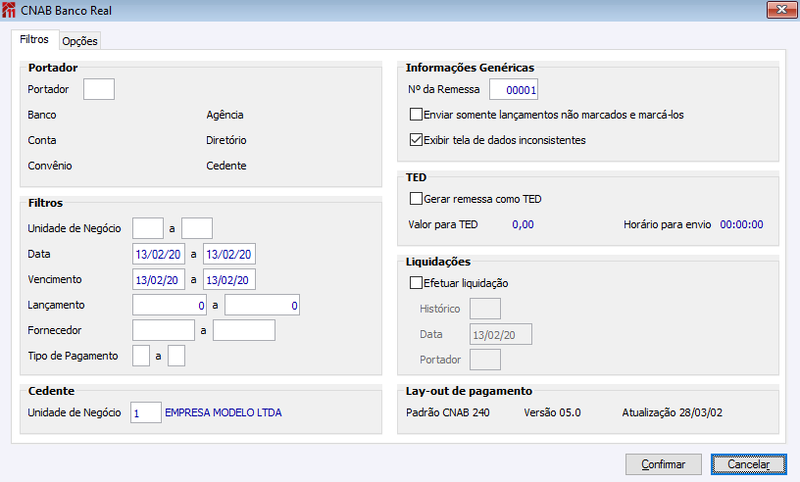
Task: Select the starting Data filter field
Action: click(158, 254)
